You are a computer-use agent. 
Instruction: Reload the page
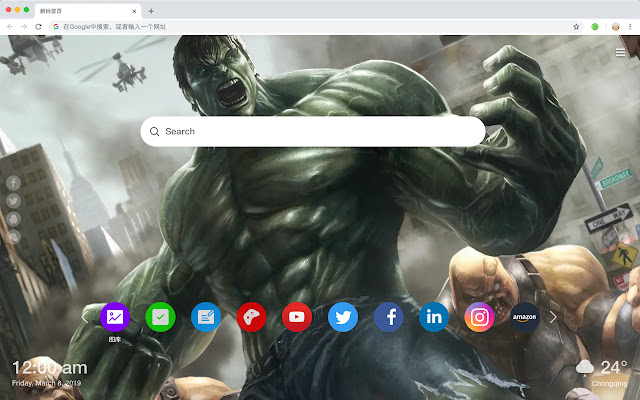(38, 27)
